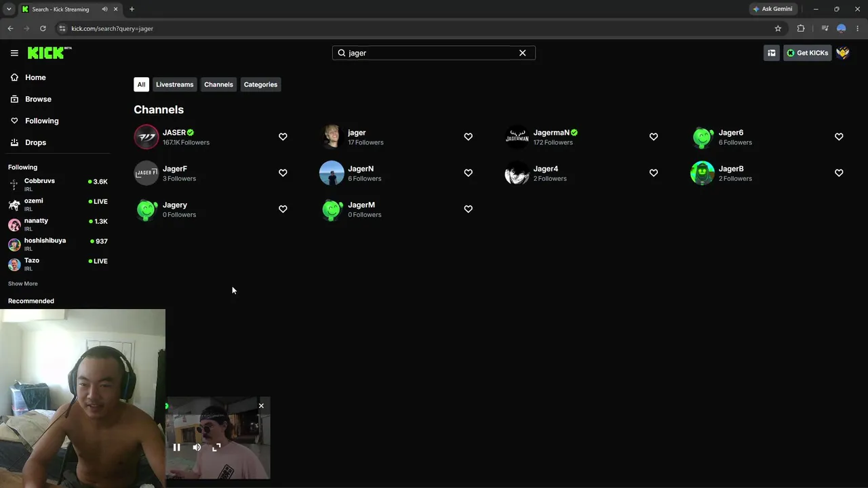The height and width of the screenshot is (488, 868).
Task: Open nanatty followed channel
Action: click(58, 224)
